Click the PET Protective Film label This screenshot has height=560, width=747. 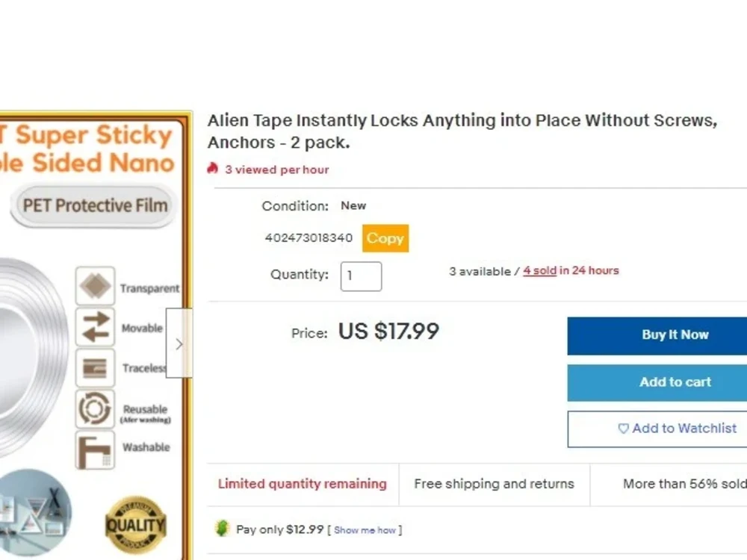pyautogui.click(x=95, y=206)
